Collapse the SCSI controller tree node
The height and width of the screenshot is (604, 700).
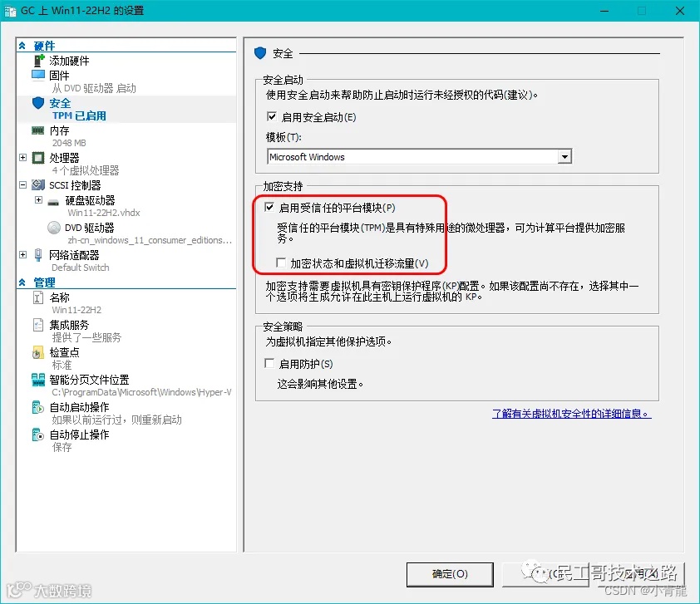tap(22, 184)
